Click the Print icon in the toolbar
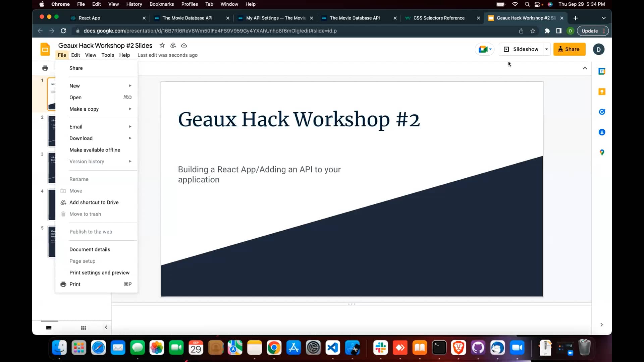Viewport: 644px width, 362px height. [x=45, y=68]
